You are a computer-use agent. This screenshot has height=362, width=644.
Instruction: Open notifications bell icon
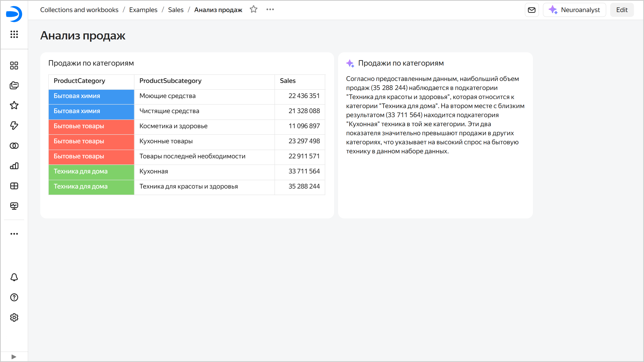[x=14, y=277]
